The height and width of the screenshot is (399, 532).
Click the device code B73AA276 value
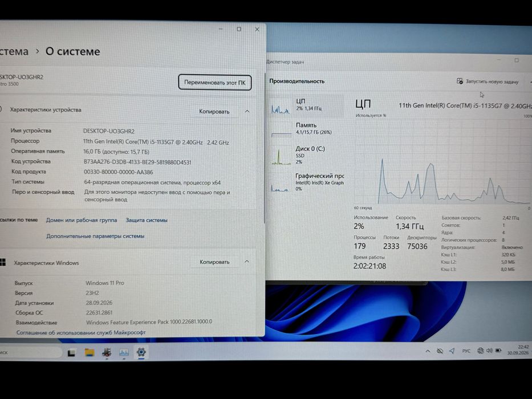click(137, 162)
